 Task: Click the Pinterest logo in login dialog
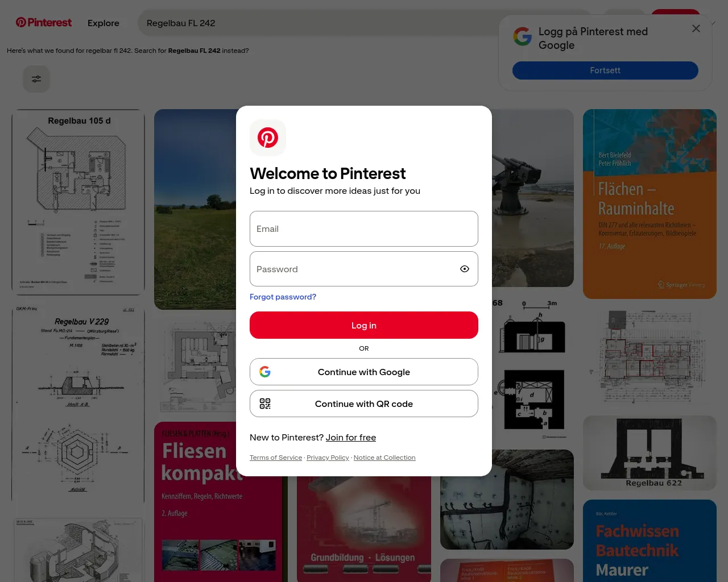click(x=268, y=138)
